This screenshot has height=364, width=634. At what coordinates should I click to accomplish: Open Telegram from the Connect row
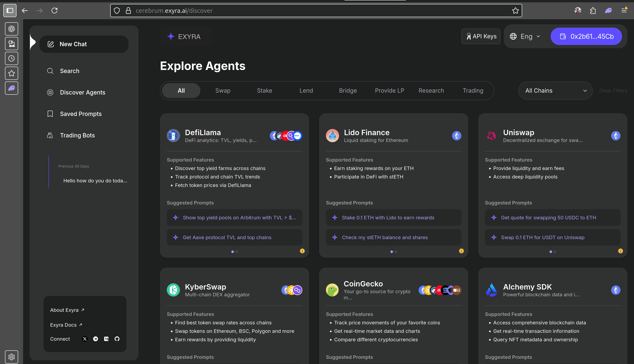(96, 339)
